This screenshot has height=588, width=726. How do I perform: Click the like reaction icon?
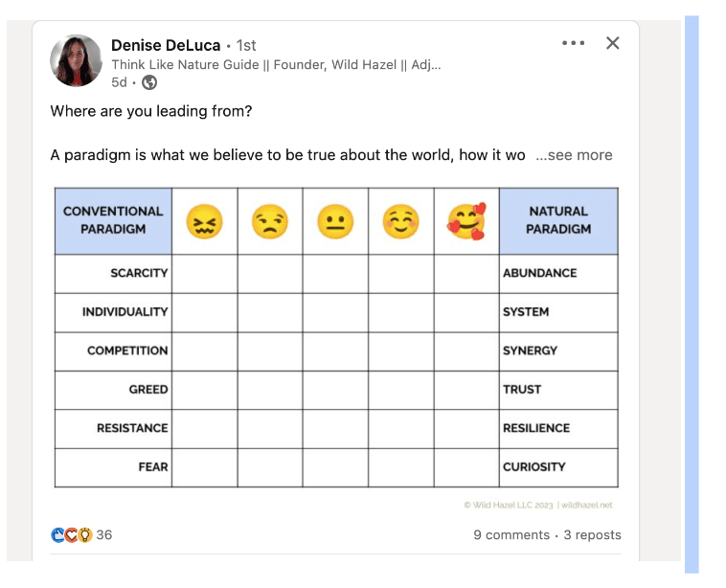(x=57, y=534)
